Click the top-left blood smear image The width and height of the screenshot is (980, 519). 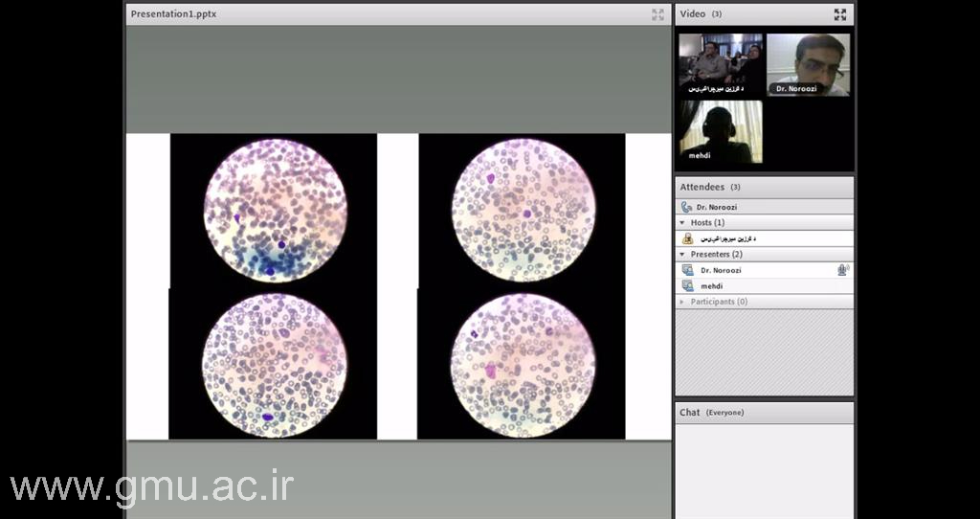point(274,210)
